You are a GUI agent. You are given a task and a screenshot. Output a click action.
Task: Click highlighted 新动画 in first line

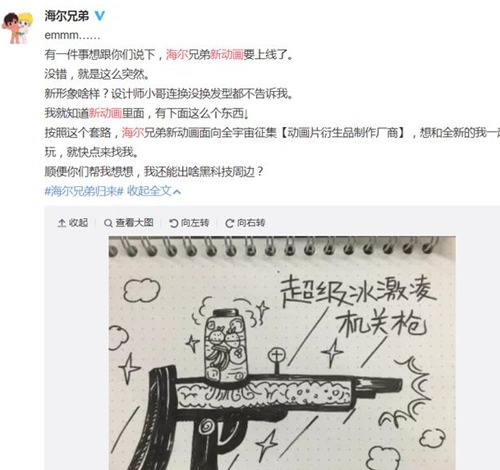click(x=227, y=54)
